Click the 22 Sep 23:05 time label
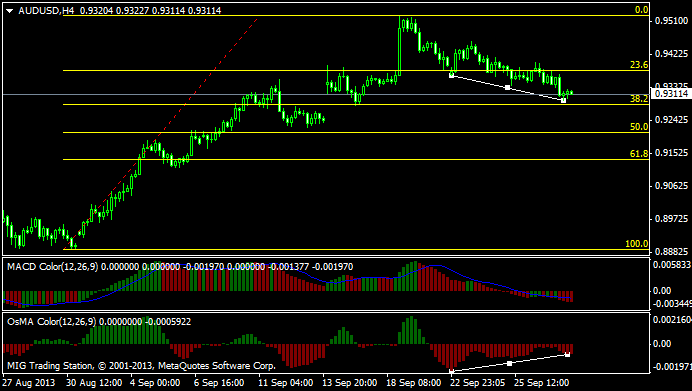The height and width of the screenshot is (391, 692). point(478,383)
